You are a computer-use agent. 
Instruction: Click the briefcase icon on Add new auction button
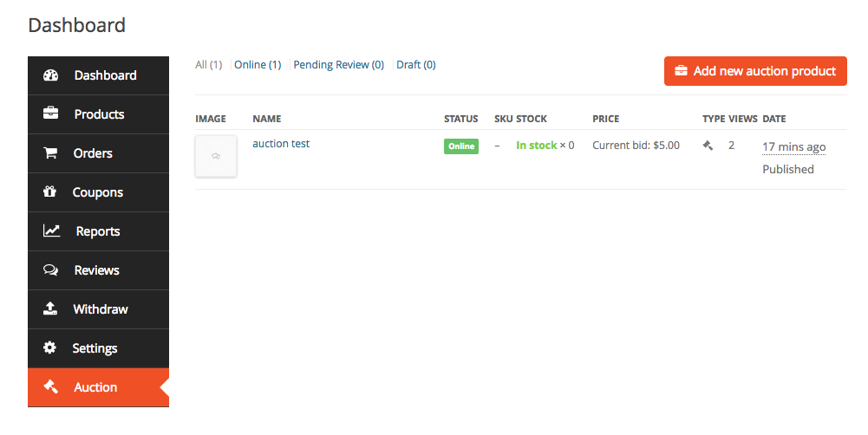click(x=681, y=71)
